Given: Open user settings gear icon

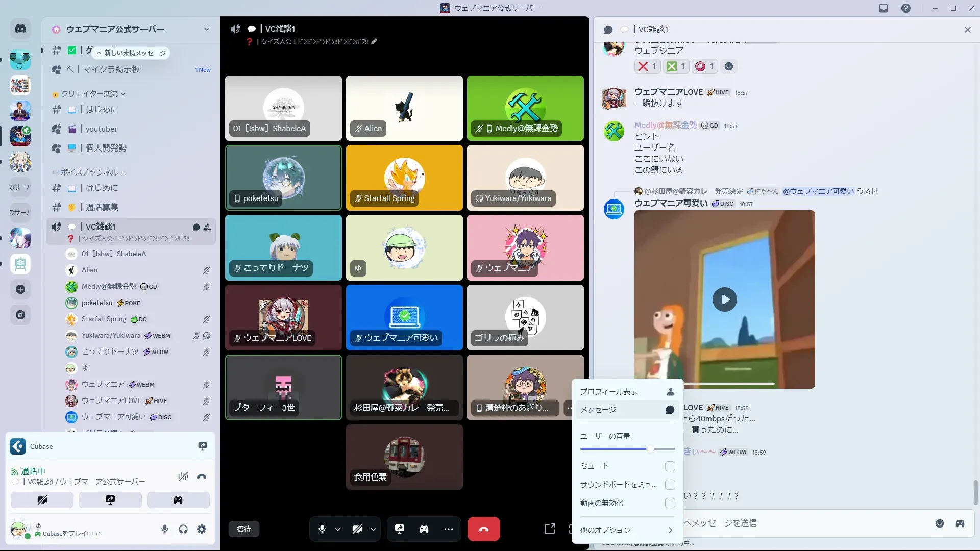Looking at the screenshot, I should (x=202, y=529).
